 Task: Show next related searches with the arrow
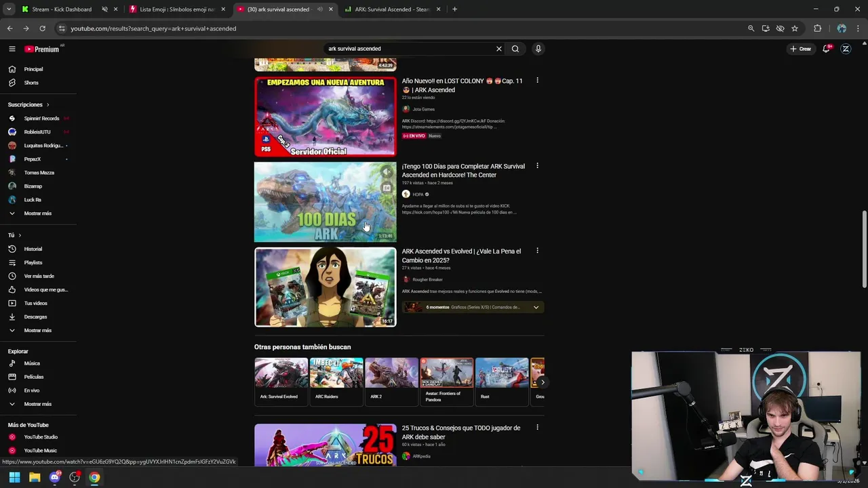coord(542,382)
